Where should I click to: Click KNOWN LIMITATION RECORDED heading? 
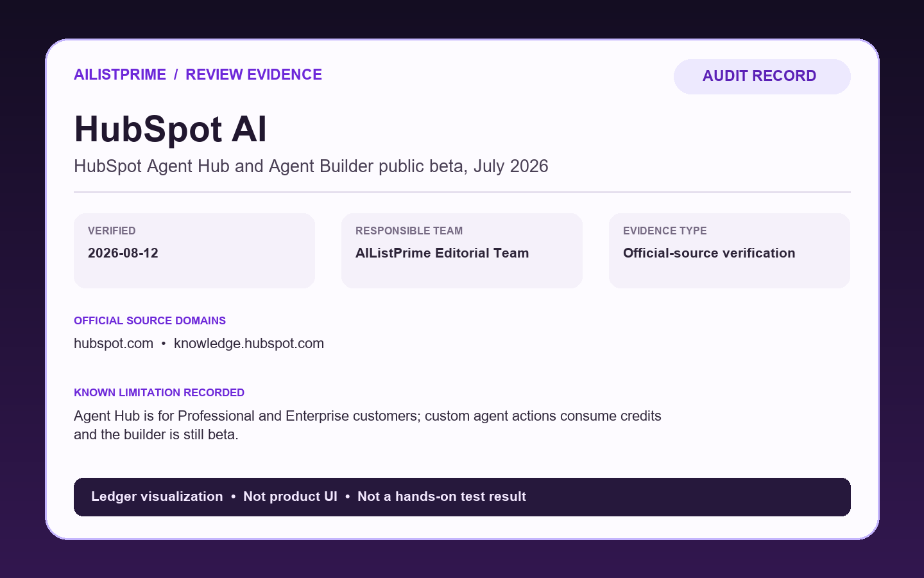[x=159, y=392]
